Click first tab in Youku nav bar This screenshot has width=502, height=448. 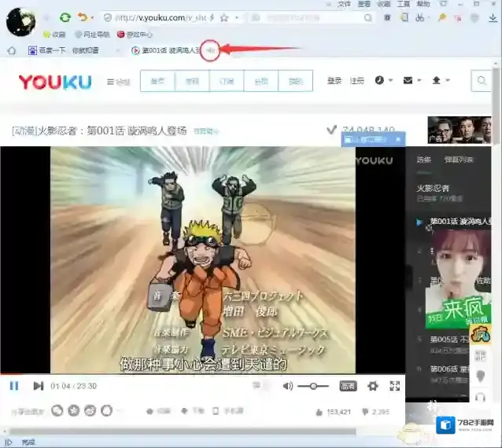[158, 81]
